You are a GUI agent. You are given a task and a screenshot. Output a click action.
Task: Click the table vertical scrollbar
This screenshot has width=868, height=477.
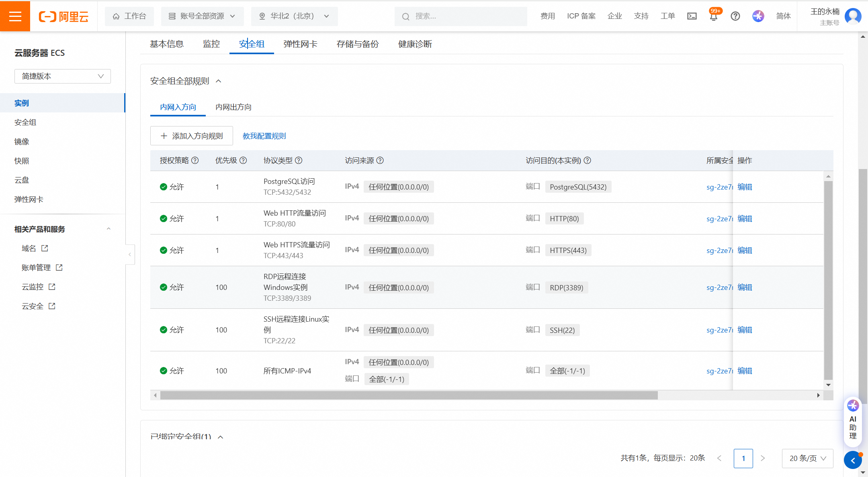[828, 280]
